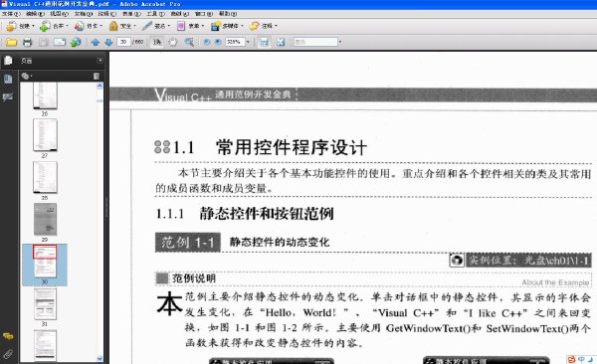Select page 28 thumbnail
This screenshot has width=597, height=364.
(x=45, y=177)
